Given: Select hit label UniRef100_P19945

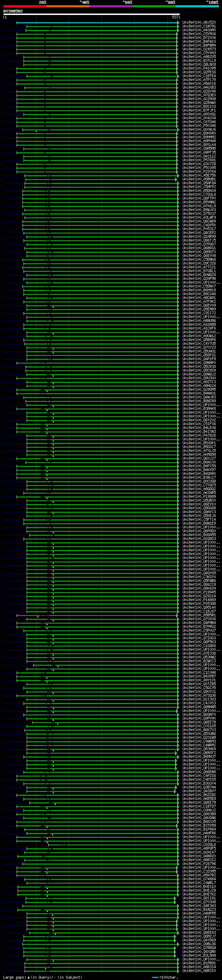Looking at the screenshot, I should click(x=199, y=592).
